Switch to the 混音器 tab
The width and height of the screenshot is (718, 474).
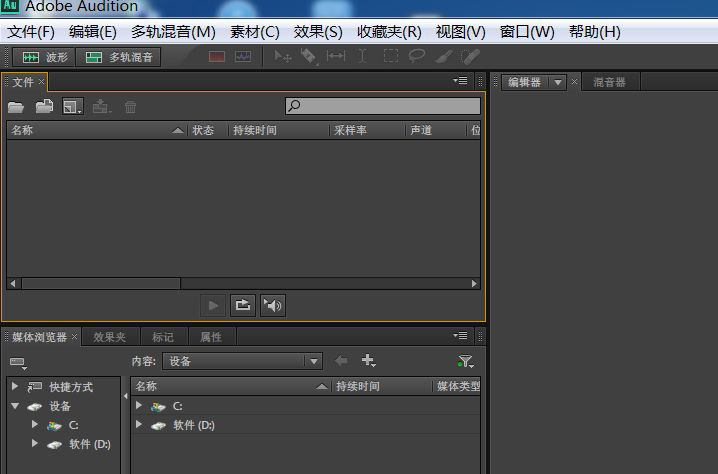609,82
